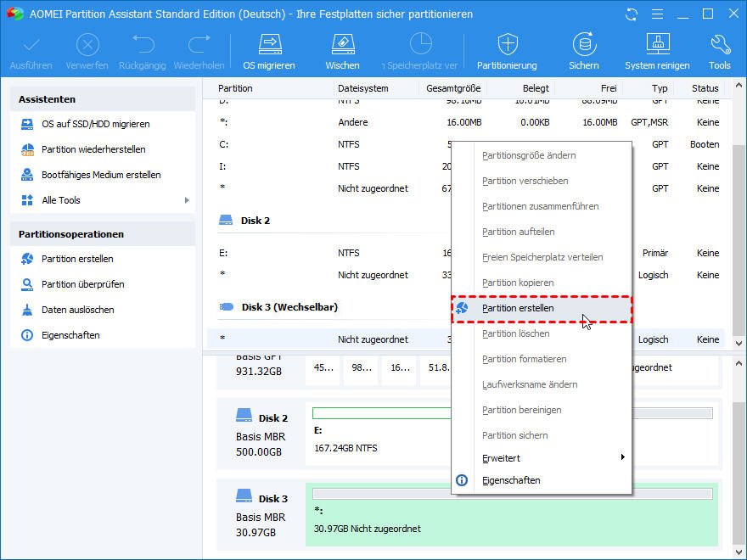Click Partition bereinigen menu entry
Screen dimensions: 747x560
pyautogui.click(x=542, y=410)
